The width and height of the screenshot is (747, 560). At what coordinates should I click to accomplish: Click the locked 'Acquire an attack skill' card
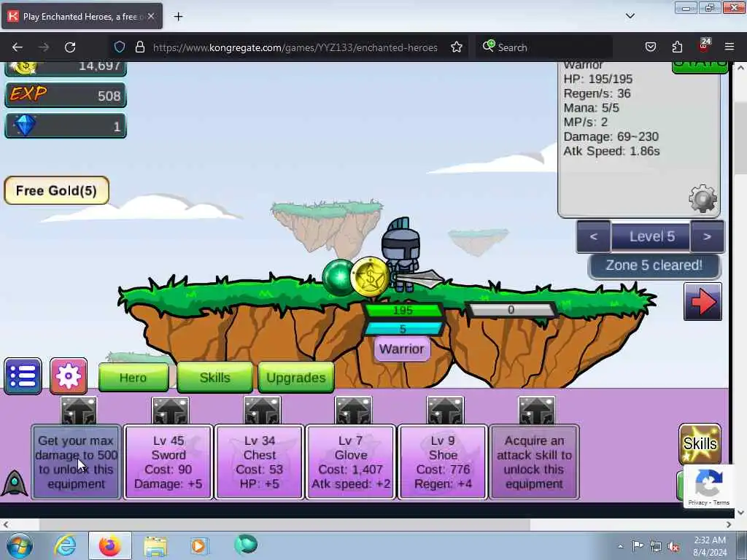[x=534, y=462]
